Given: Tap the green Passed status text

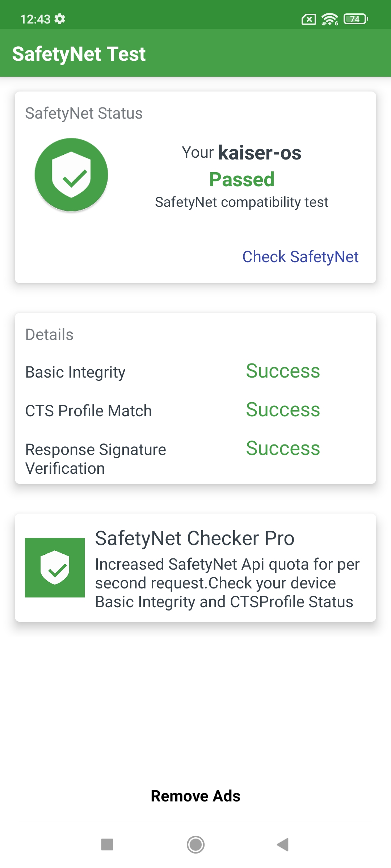Looking at the screenshot, I should click(242, 179).
